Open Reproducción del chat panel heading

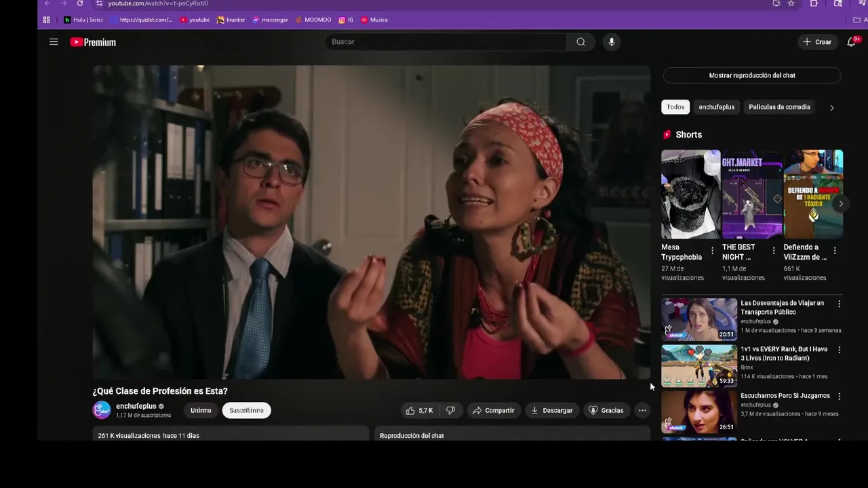click(x=412, y=436)
